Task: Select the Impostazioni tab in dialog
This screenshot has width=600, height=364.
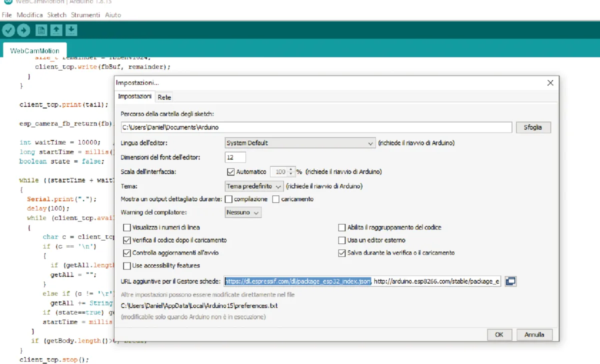Action: coord(134,96)
